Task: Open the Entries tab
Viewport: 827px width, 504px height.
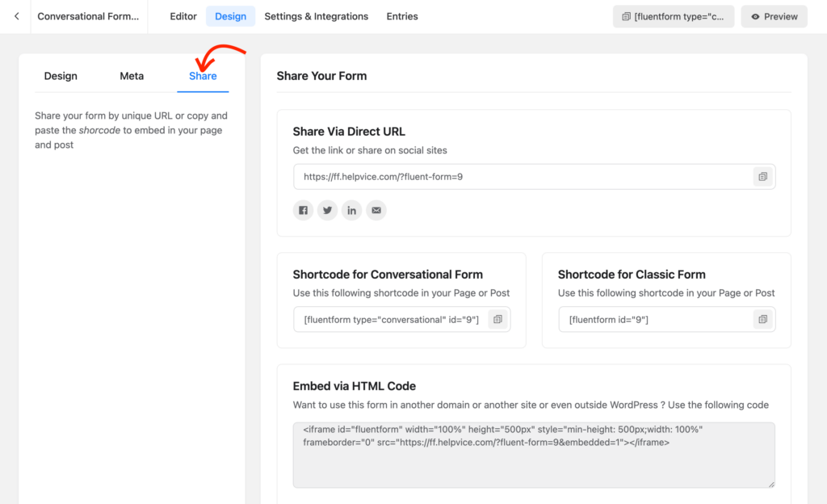Action: point(401,15)
